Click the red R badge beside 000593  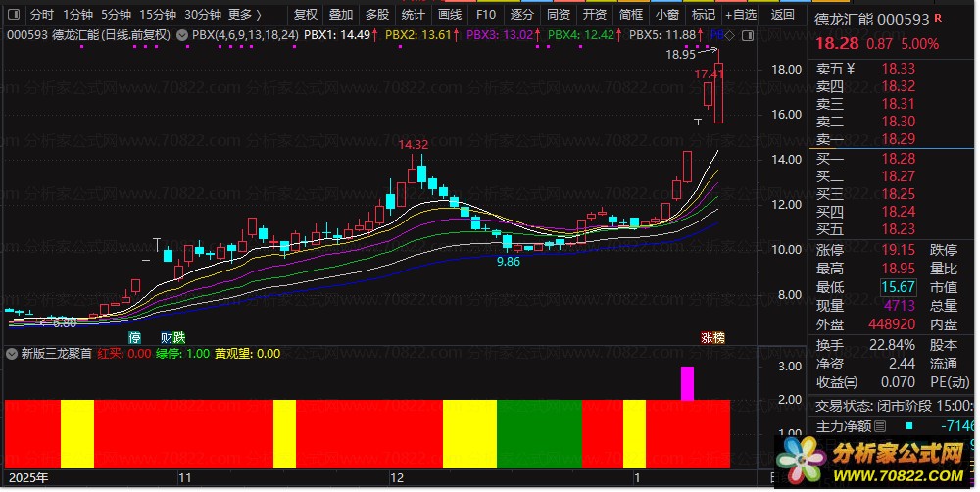tap(938, 18)
